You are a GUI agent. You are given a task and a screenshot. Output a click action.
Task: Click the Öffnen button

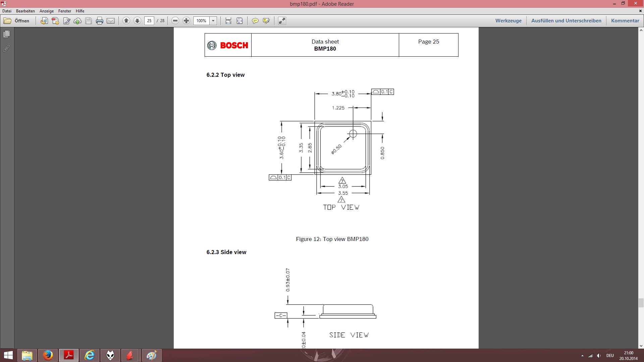17,21
